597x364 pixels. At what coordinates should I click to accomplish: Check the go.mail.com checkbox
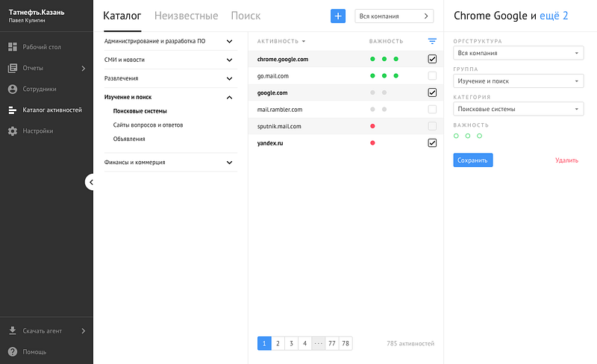click(432, 76)
